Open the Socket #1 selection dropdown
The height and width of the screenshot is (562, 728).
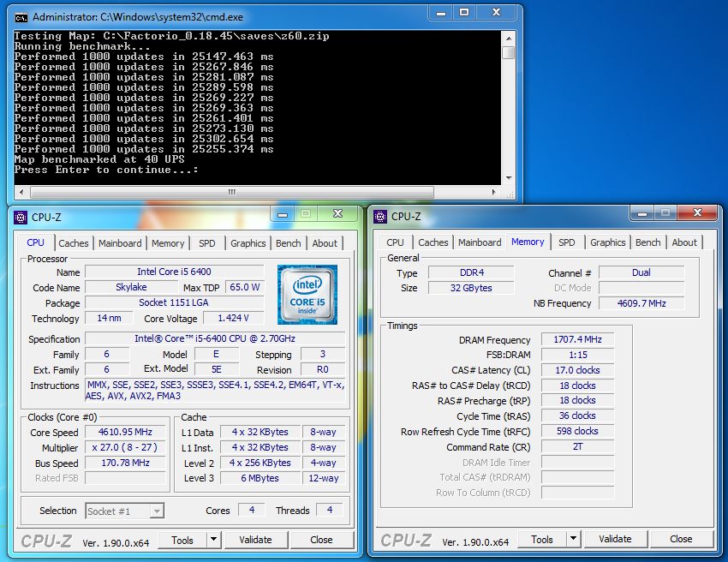[x=124, y=511]
